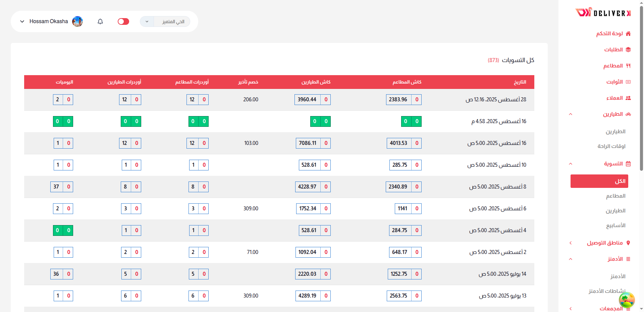This screenshot has height=312, width=644.
Task: Click the calendar icon beside التسوية
Action: (x=628, y=164)
